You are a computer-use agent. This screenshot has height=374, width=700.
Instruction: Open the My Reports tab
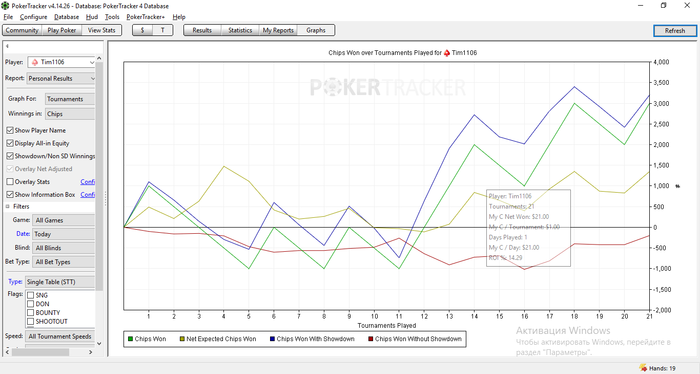coord(278,30)
